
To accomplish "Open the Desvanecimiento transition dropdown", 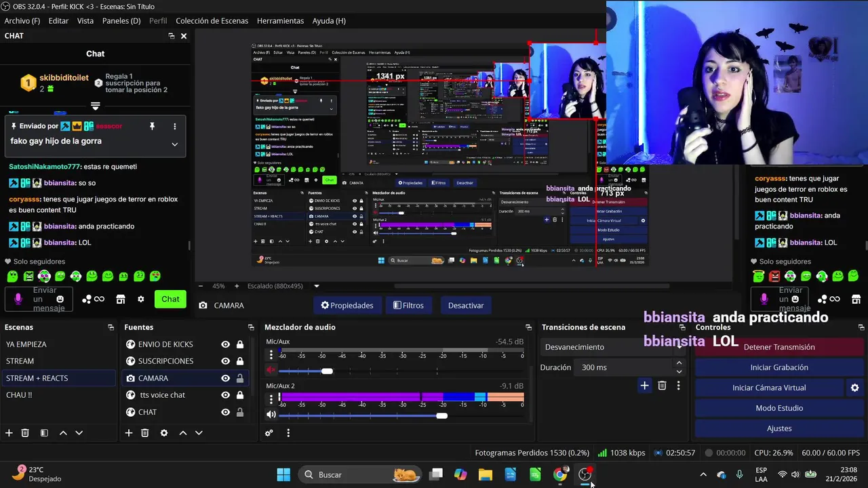I will pyautogui.click(x=612, y=347).
